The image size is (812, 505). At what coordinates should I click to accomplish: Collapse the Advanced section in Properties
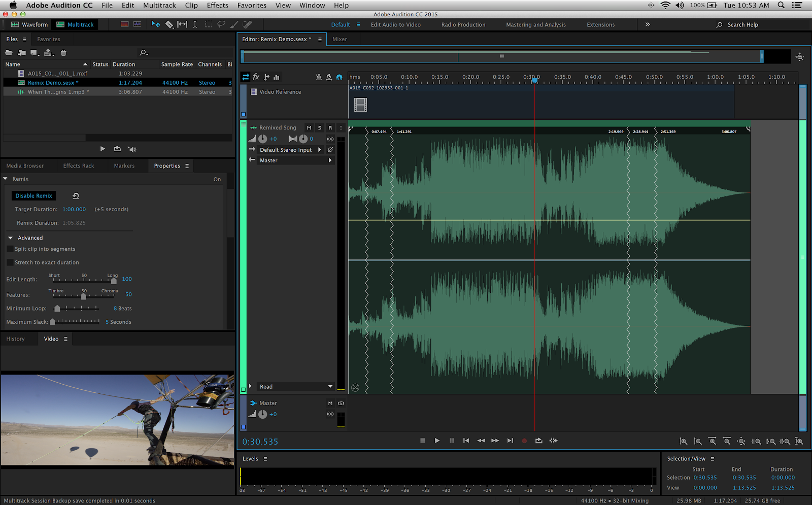point(11,238)
